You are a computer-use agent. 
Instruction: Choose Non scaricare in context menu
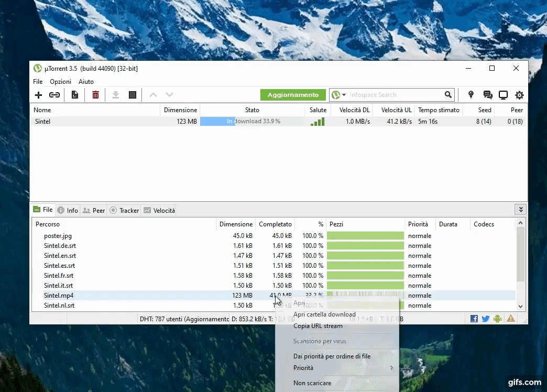(312, 383)
